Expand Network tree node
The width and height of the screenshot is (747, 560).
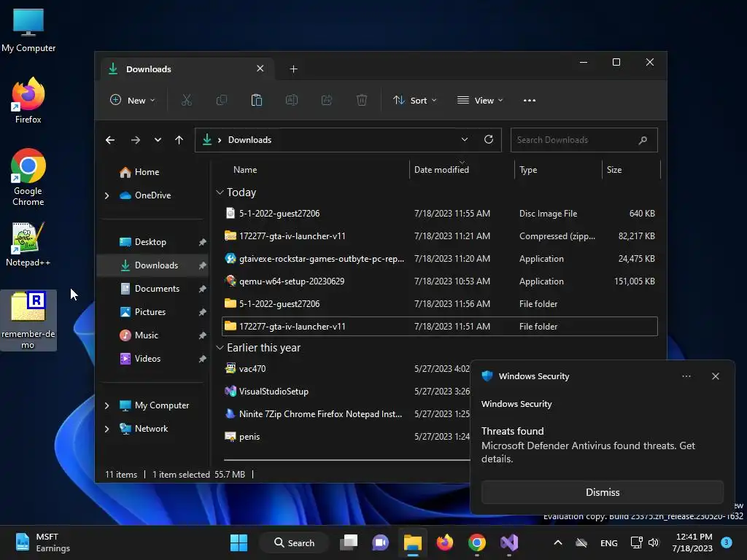107,429
